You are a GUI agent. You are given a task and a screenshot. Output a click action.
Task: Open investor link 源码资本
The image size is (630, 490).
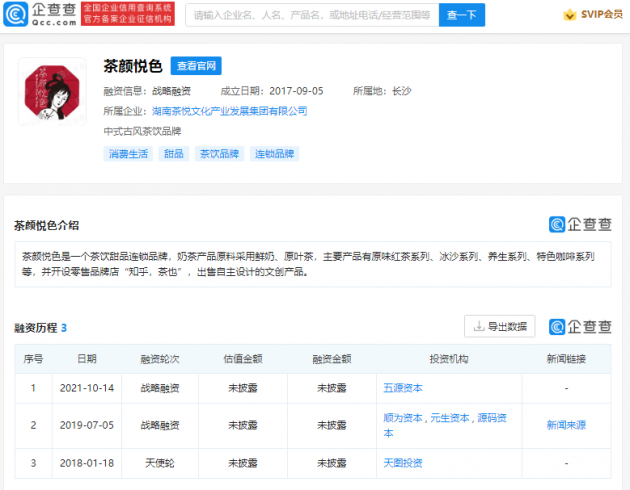pyautogui.click(x=491, y=418)
